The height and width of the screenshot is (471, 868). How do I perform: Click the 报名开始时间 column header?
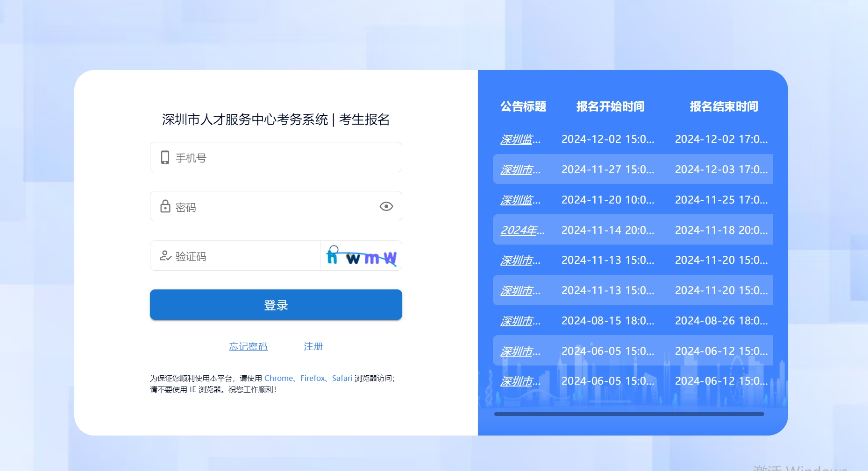pos(610,106)
